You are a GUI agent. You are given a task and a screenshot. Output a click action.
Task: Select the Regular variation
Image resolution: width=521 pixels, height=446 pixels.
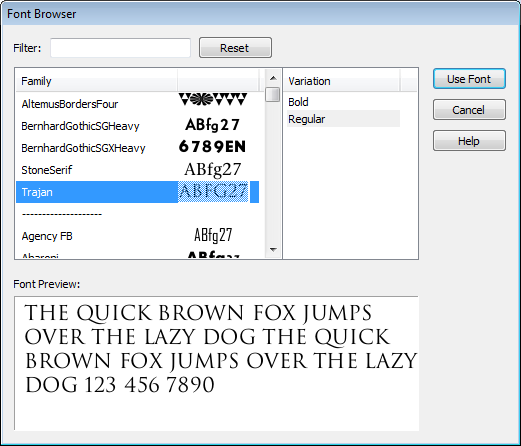tap(343, 119)
